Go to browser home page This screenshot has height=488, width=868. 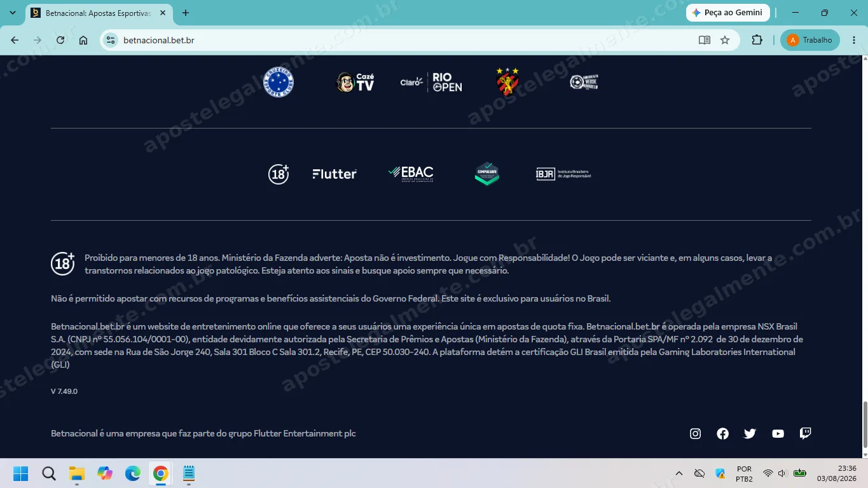(x=83, y=40)
